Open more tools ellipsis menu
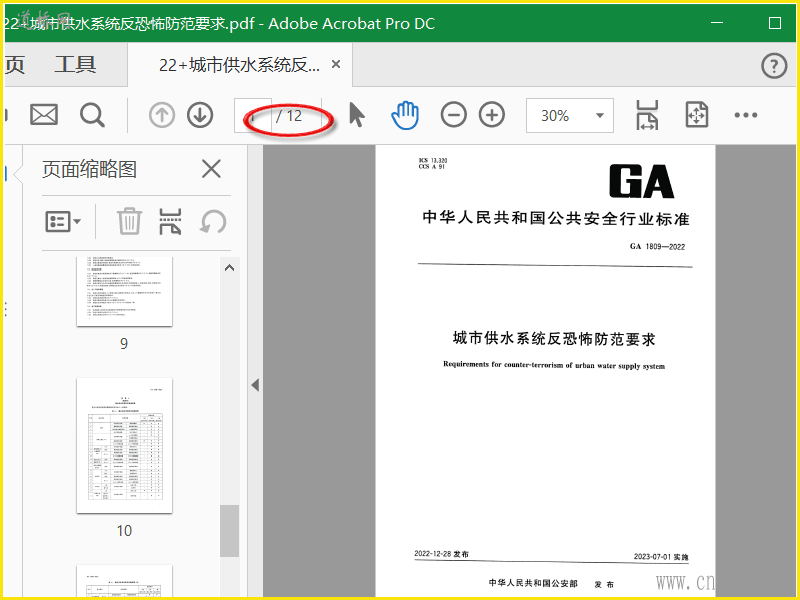 (745, 115)
